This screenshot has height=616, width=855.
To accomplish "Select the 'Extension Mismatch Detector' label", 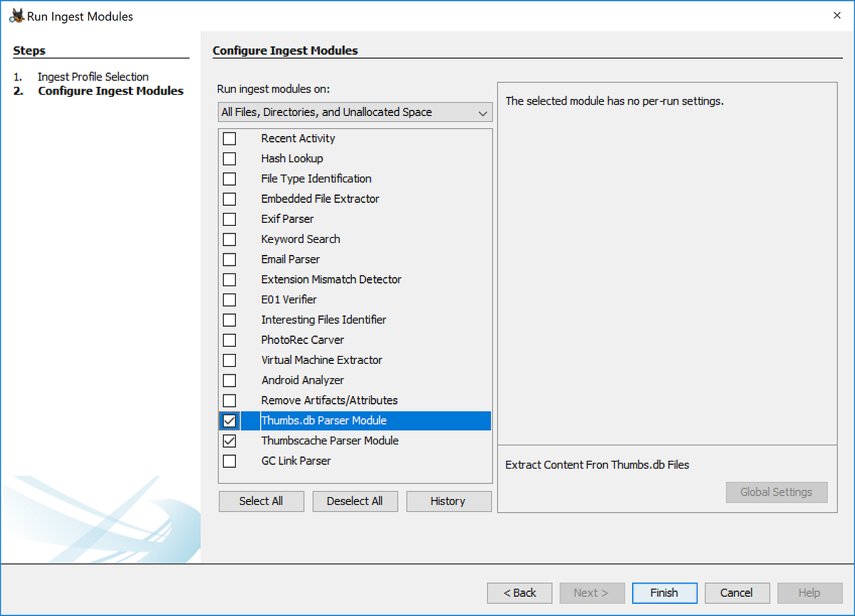I will 331,279.
